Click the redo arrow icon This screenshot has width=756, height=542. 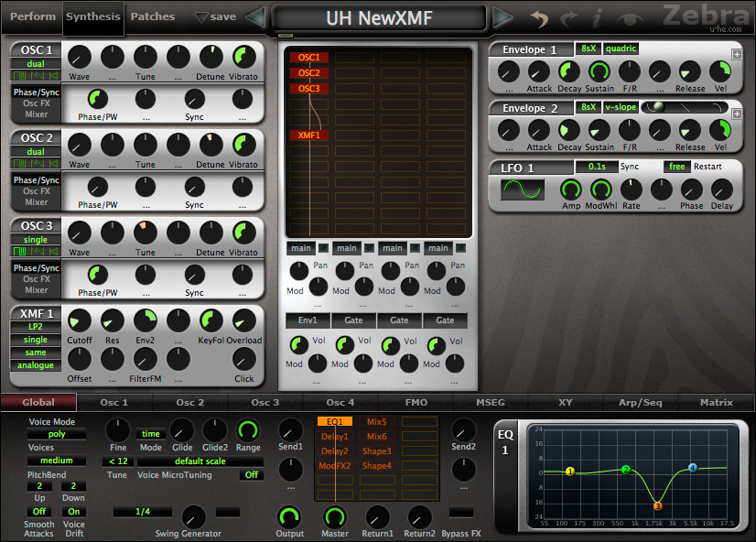coord(570,17)
